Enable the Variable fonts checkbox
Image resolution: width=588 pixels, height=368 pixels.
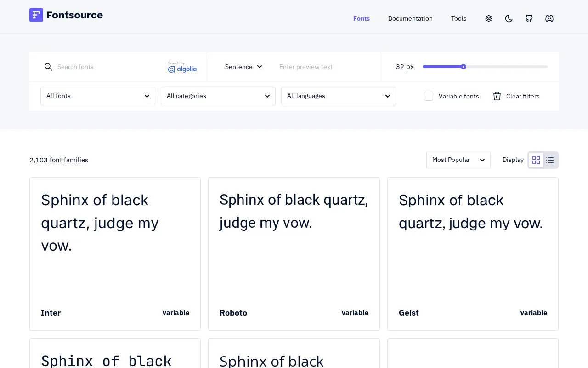click(429, 96)
